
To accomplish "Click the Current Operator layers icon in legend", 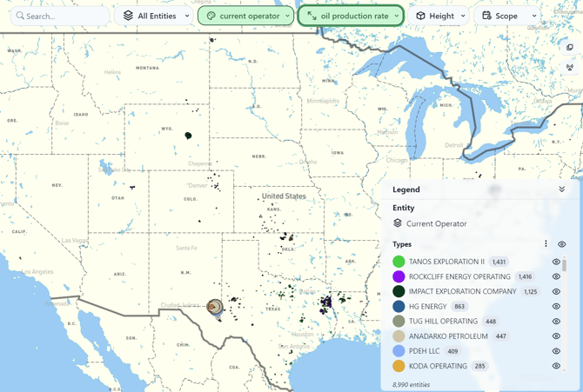I will pos(398,223).
